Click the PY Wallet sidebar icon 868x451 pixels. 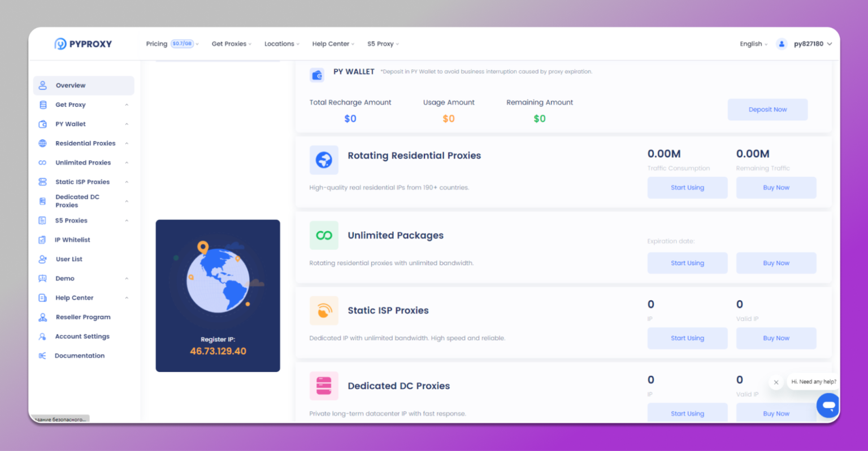click(42, 124)
